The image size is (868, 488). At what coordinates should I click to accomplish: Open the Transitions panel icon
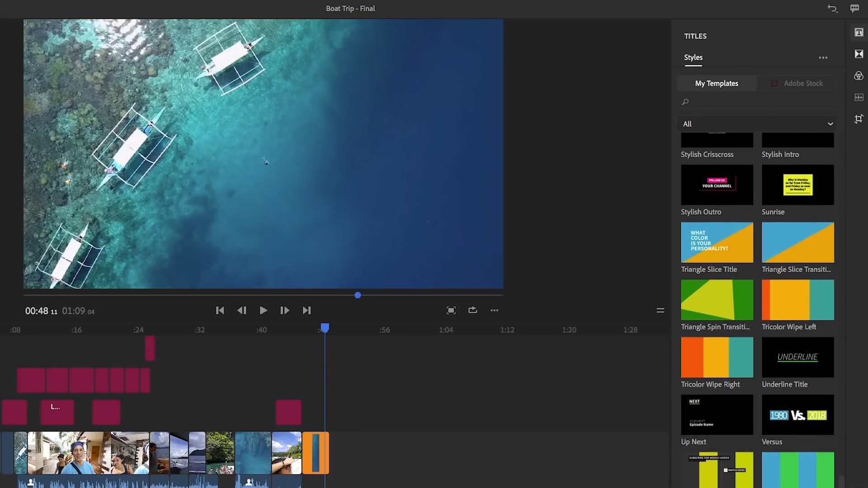(x=859, y=54)
